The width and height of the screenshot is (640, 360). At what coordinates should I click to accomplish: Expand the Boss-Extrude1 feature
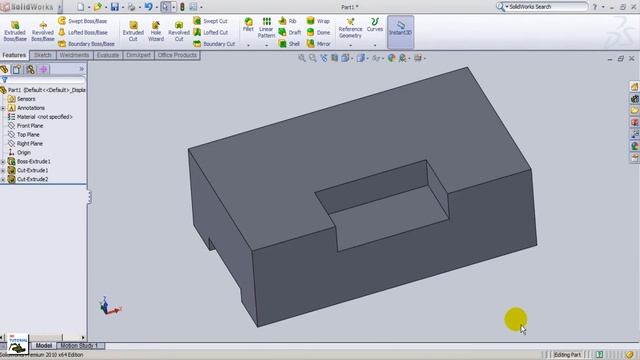(x=3, y=162)
